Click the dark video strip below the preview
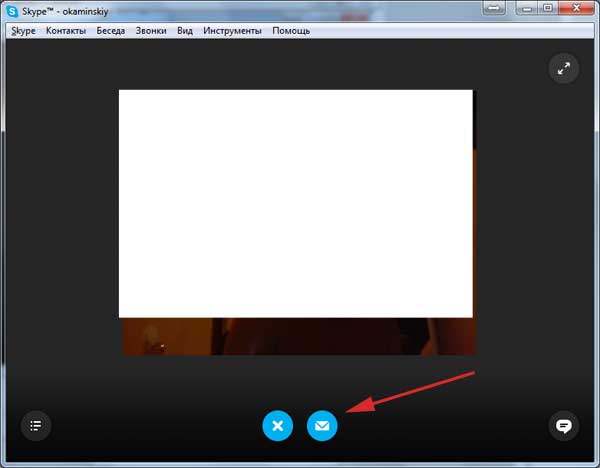This screenshot has width=600, height=468. tap(298, 336)
